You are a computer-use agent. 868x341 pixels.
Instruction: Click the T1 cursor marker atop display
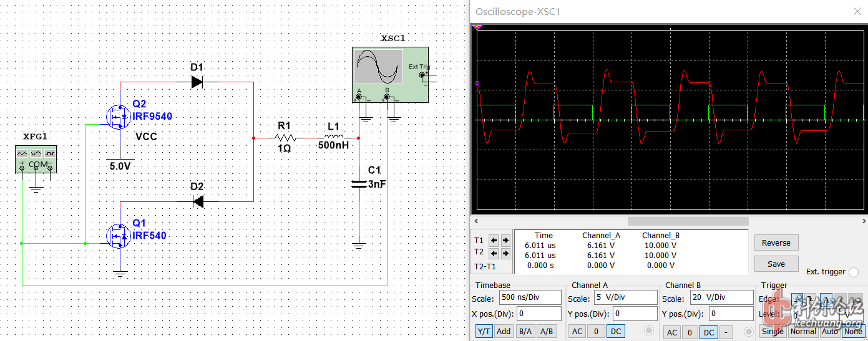pos(477,27)
